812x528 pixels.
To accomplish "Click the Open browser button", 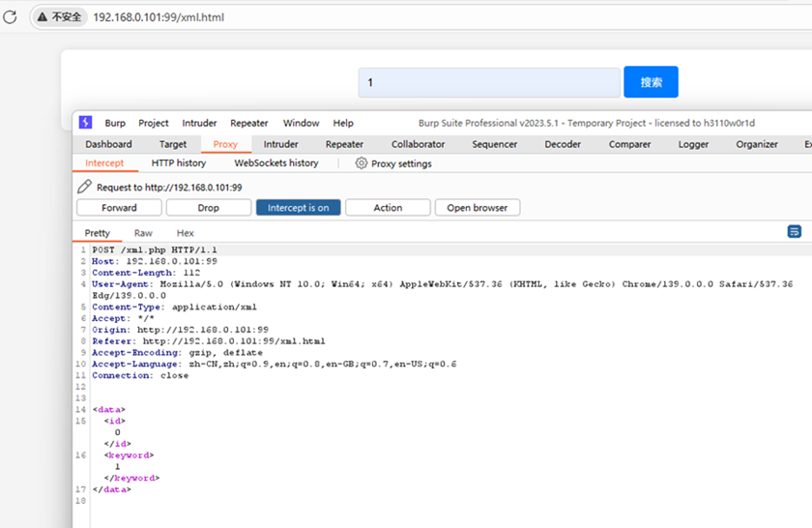I will 478,207.
